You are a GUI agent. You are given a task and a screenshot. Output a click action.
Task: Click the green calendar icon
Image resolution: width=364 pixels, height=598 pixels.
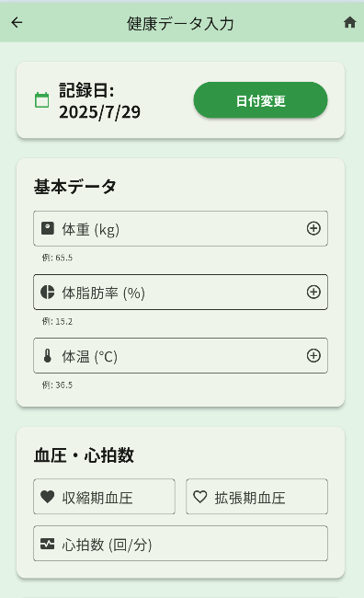click(42, 100)
